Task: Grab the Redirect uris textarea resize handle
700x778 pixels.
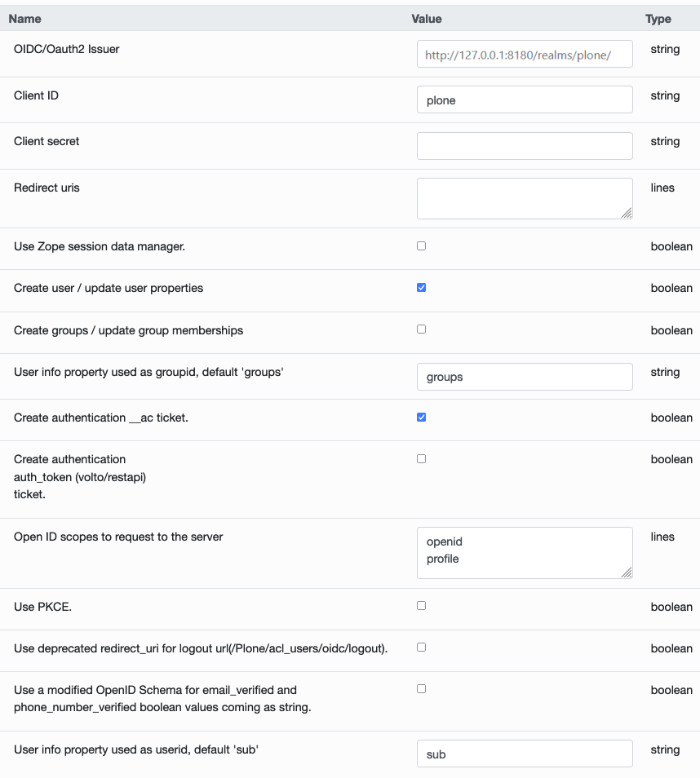Action: pos(627,213)
